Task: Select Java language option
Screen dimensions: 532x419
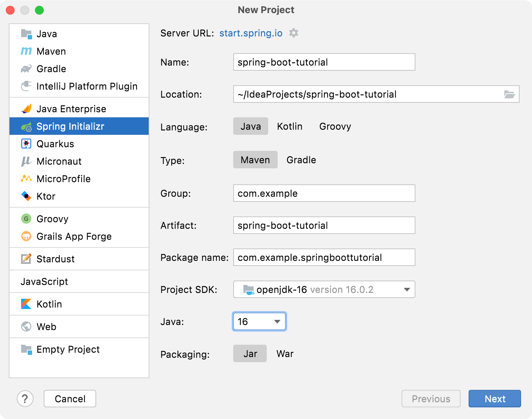Action: point(251,126)
